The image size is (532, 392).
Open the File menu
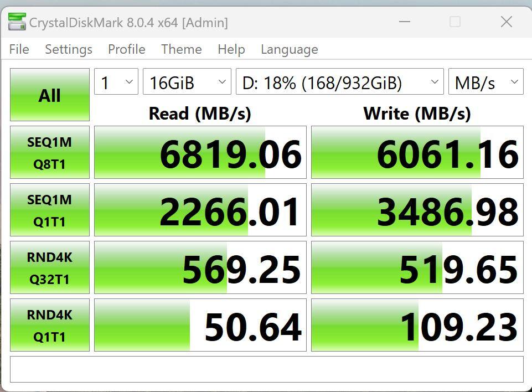point(19,49)
